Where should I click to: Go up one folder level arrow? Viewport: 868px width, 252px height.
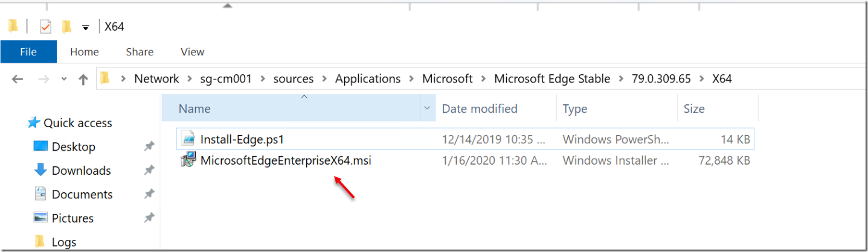pyautogui.click(x=83, y=79)
